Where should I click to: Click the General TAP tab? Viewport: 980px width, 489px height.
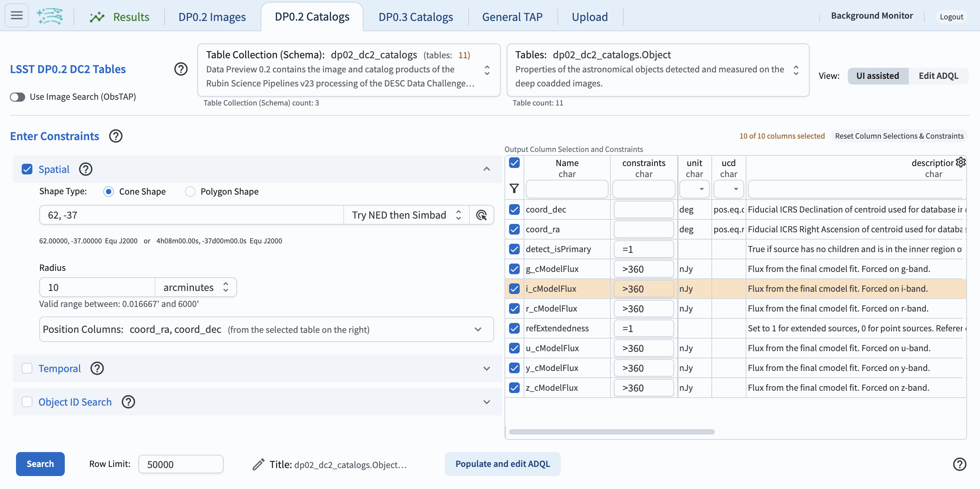click(x=513, y=16)
